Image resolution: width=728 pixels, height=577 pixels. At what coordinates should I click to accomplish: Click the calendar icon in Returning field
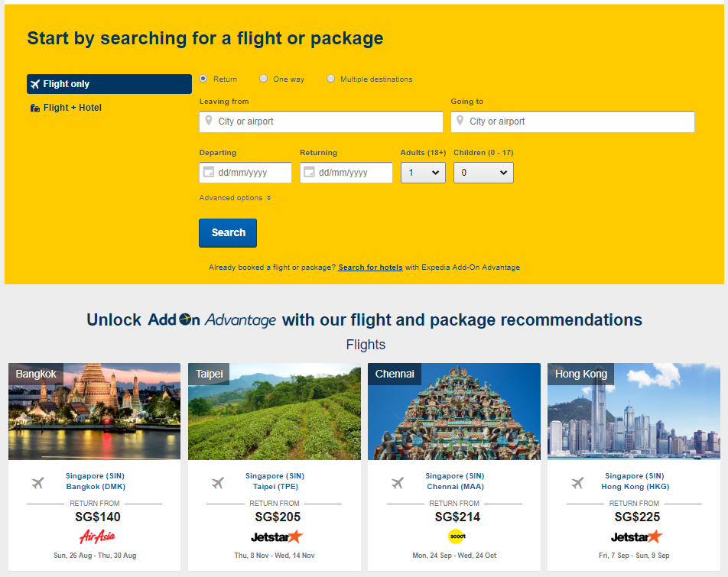tap(308, 173)
